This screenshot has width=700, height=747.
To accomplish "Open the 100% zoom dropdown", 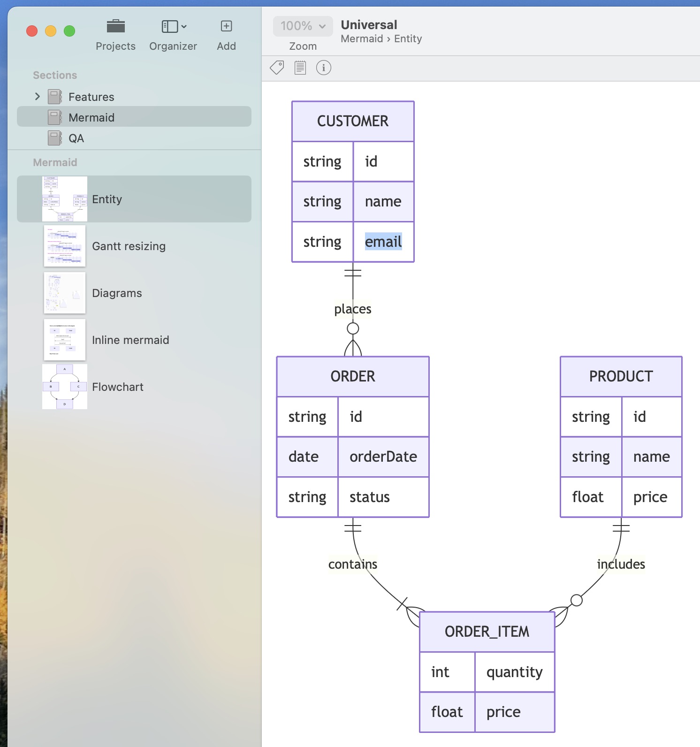I will pyautogui.click(x=303, y=26).
